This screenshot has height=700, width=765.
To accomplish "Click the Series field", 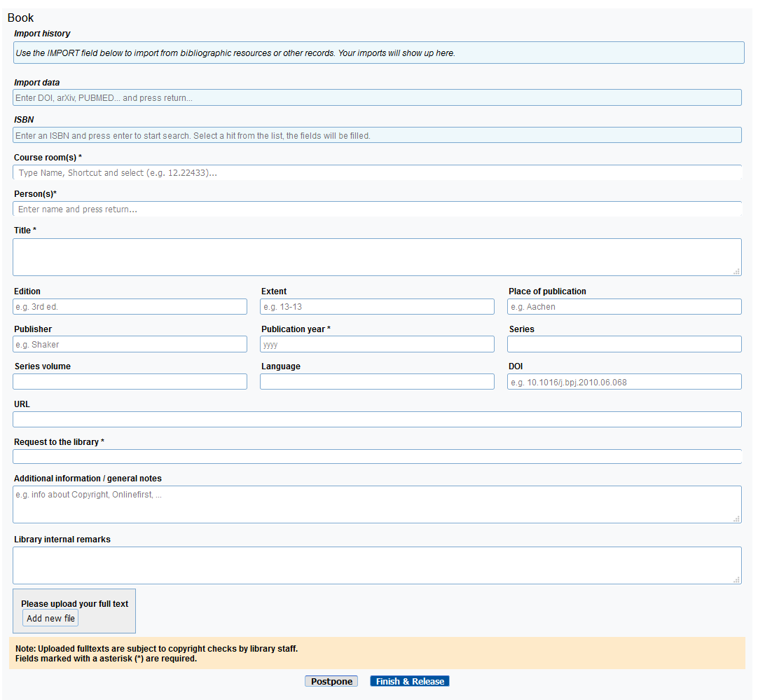I will pos(624,344).
